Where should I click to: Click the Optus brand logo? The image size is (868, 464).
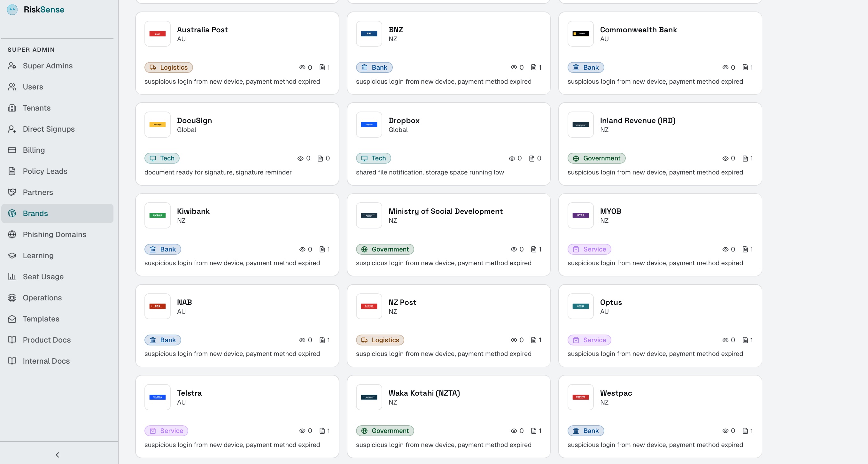[581, 306]
